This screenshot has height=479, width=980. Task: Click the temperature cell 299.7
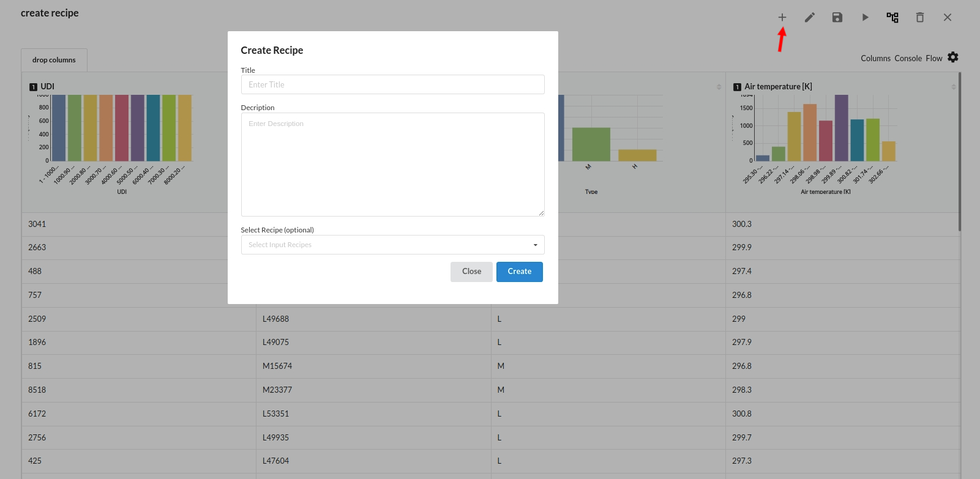(842, 437)
